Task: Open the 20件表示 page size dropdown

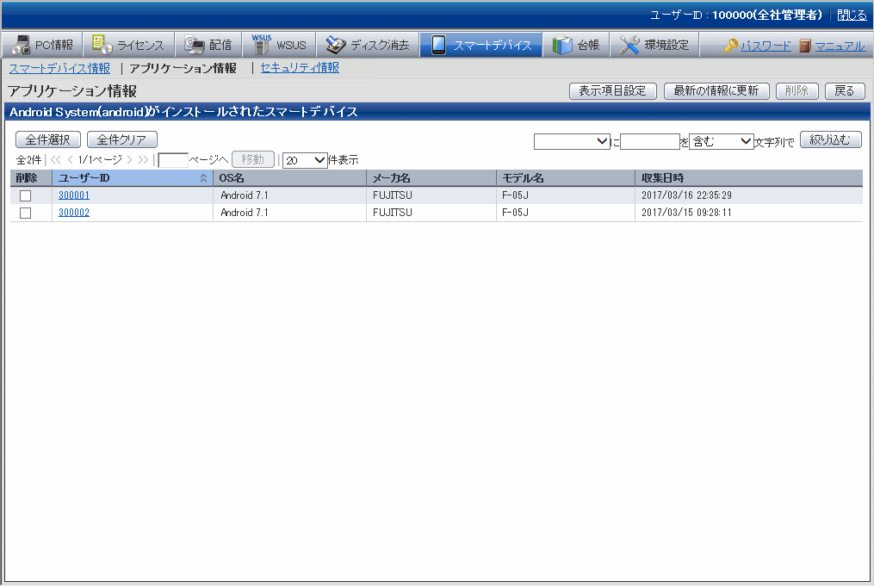Action: (305, 160)
